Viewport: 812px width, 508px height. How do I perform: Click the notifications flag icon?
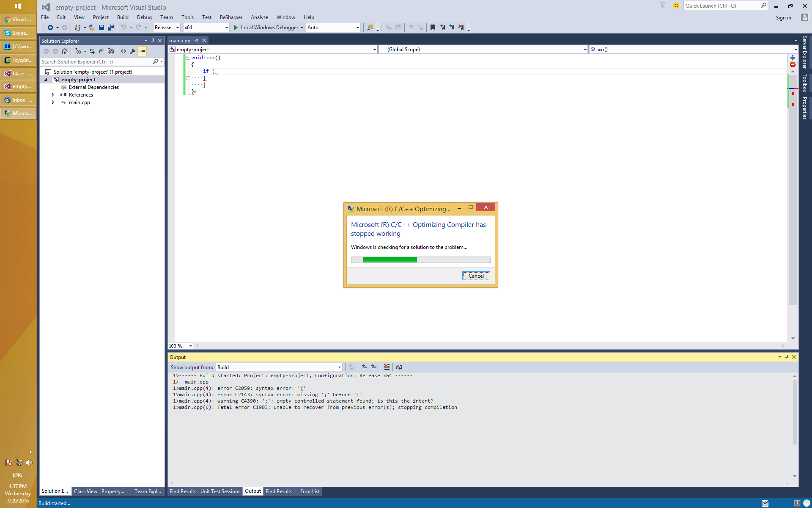pos(663,6)
